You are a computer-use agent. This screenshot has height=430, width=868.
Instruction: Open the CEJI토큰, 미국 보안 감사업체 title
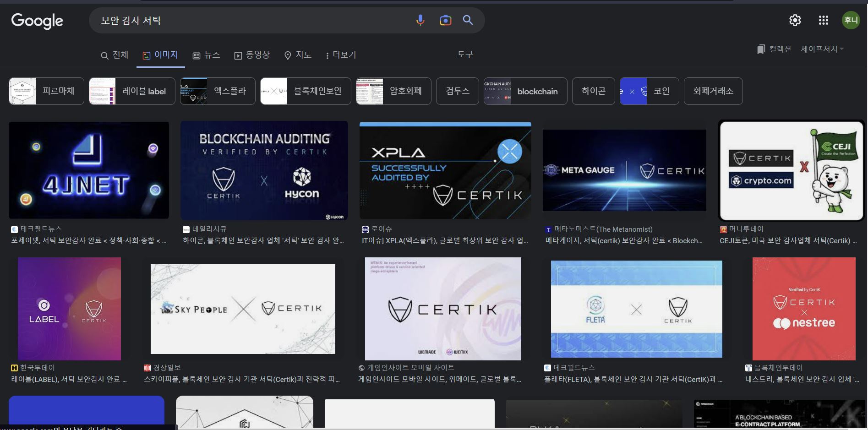point(788,240)
